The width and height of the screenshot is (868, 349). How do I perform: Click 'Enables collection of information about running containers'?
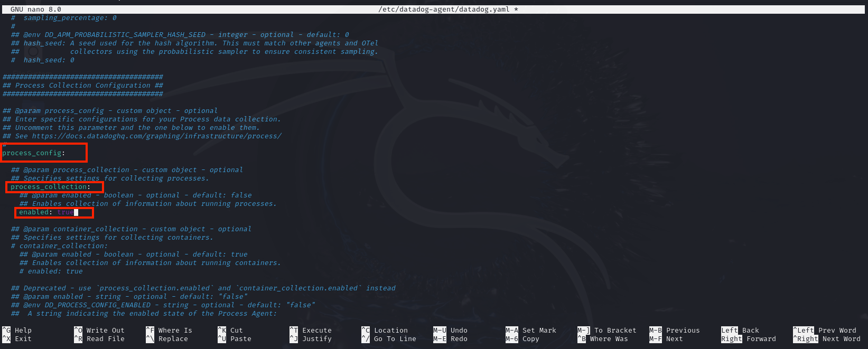pyautogui.click(x=150, y=263)
